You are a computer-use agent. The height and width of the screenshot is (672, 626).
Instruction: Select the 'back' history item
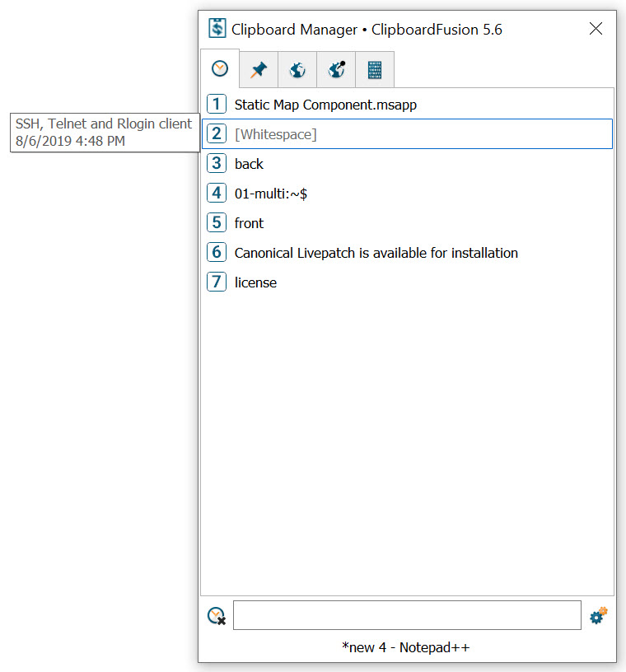[249, 164]
